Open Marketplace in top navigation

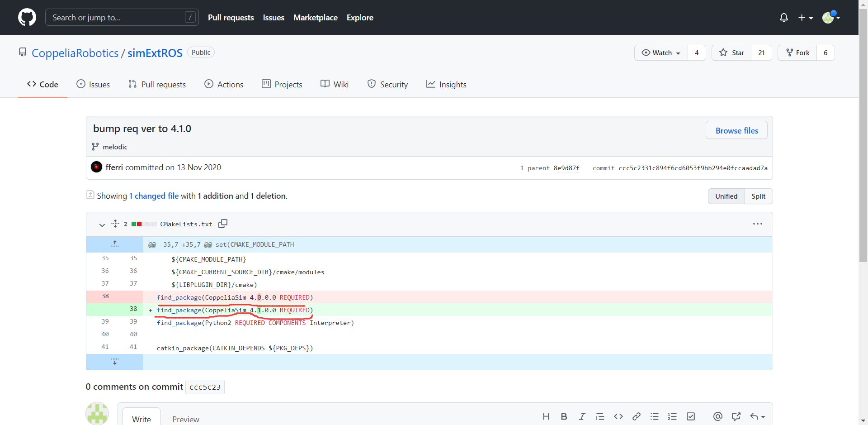pos(316,17)
